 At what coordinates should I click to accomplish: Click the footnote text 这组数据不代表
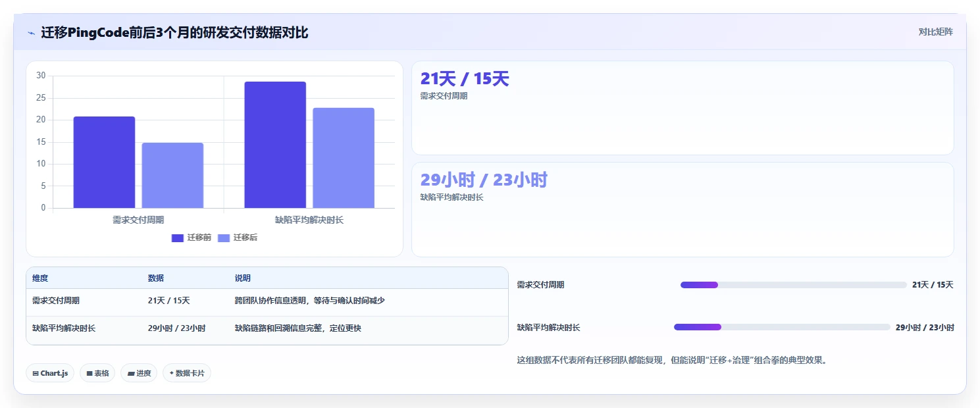click(x=672, y=360)
